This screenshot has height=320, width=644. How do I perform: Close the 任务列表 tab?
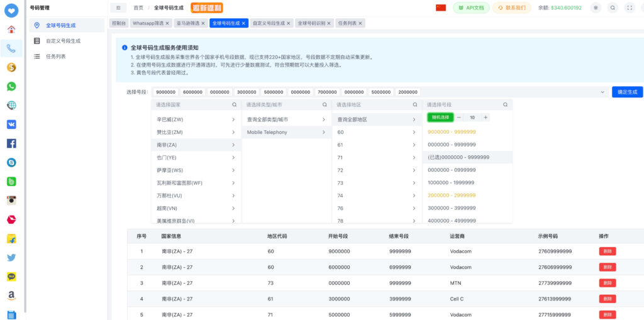360,23
